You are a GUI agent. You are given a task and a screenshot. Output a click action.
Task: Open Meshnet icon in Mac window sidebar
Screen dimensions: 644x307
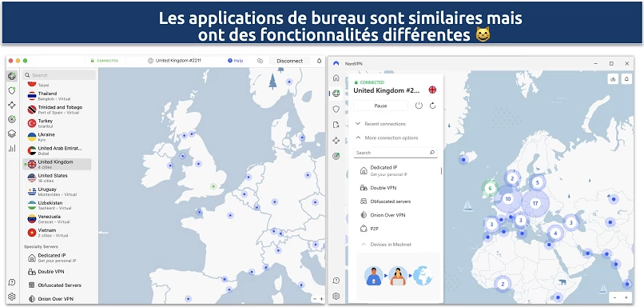(12, 105)
